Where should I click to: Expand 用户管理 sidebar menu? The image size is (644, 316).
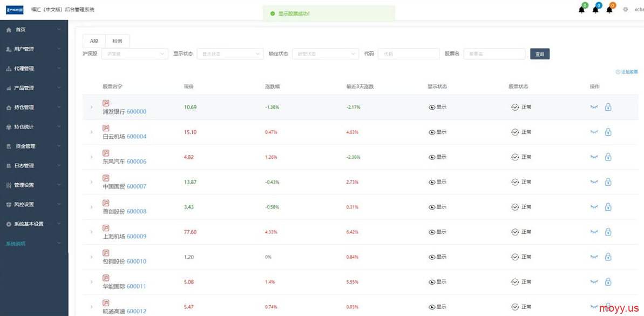(x=34, y=49)
